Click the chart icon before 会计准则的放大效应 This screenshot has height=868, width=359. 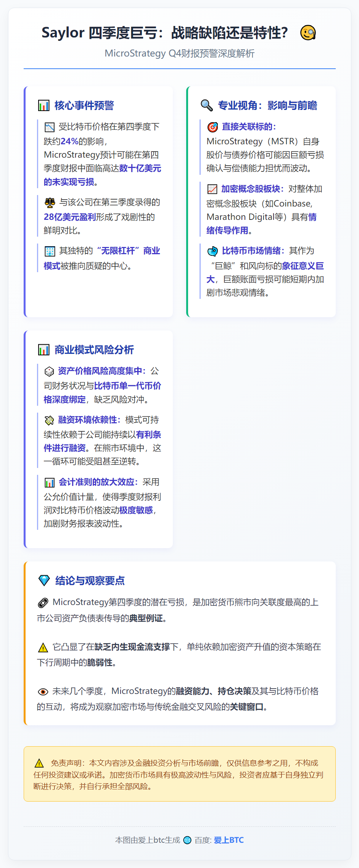point(50,482)
